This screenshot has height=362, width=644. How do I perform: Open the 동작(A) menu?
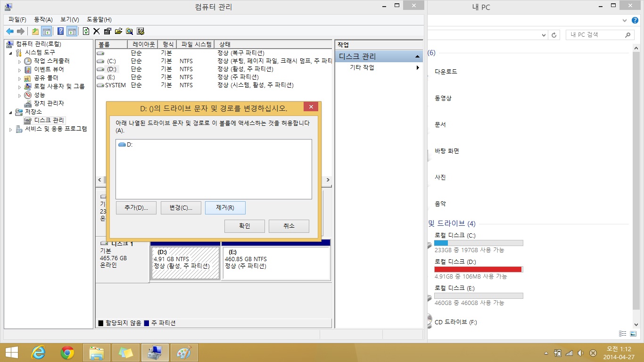coord(43,19)
